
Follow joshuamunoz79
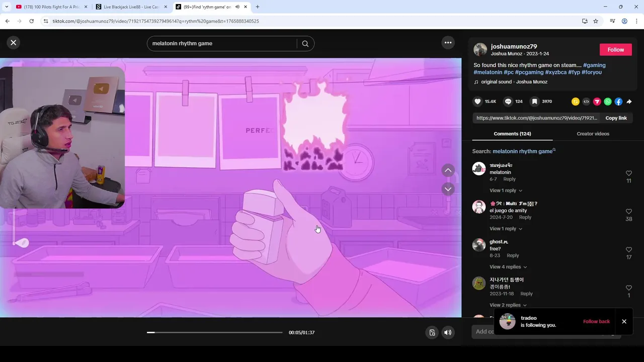tap(615, 50)
